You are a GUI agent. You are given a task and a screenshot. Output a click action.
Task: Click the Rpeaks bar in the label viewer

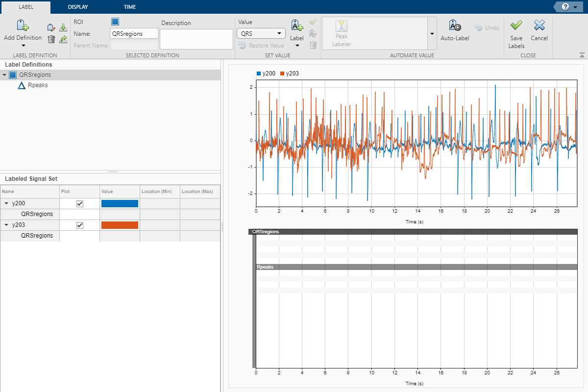[416, 267]
